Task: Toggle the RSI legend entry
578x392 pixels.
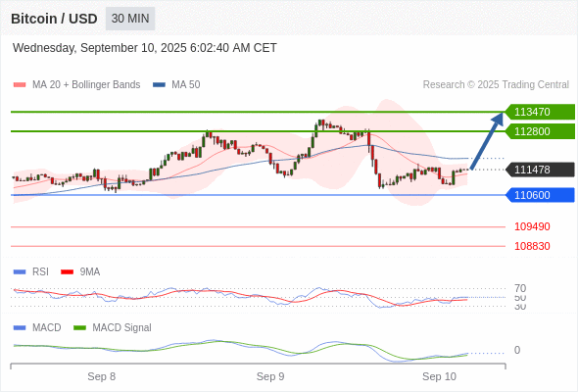Action: tap(40, 271)
